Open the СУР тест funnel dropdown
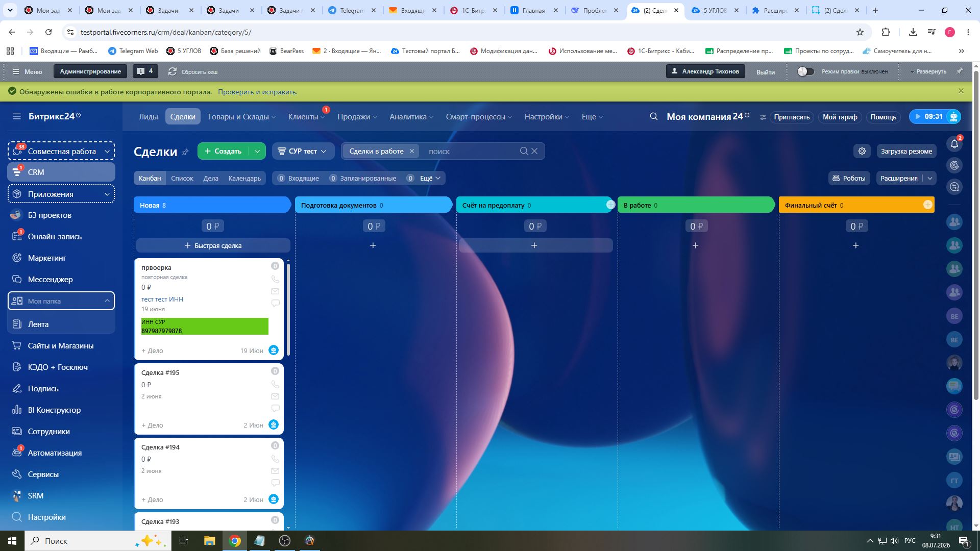Image resolution: width=980 pixels, height=551 pixels. (x=303, y=151)
